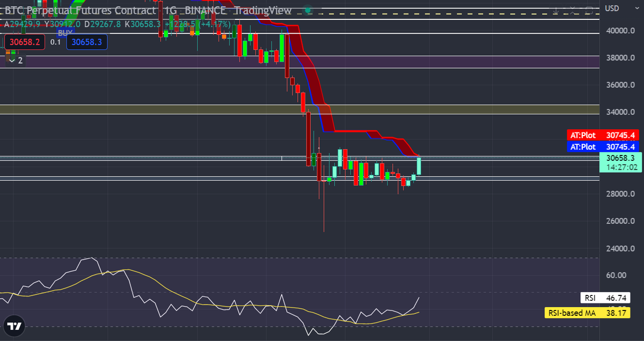The image size is (644, 341).
Task: Click the blue buy price button 30658.3
Action: pos(87,41)
